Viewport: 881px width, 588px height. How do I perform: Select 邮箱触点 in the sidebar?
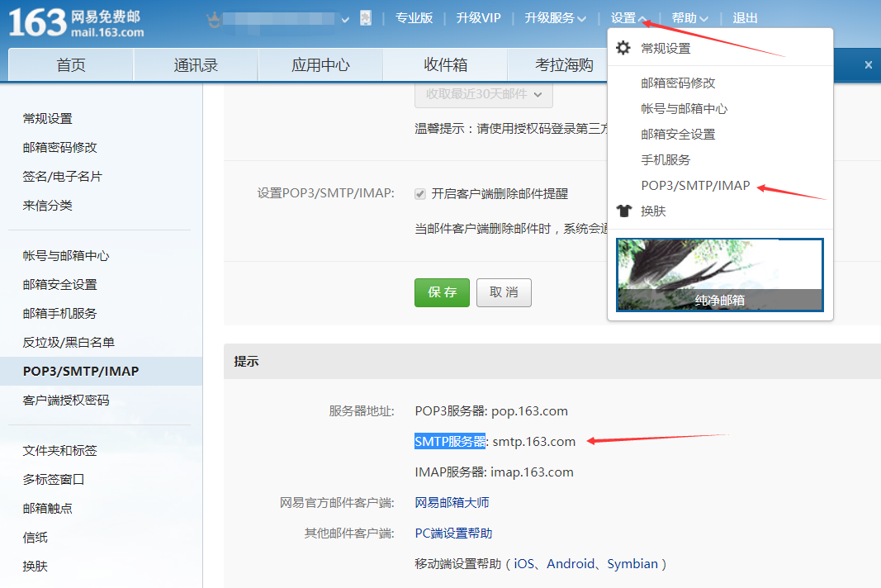pyautogui.click(x=48, y=508)
